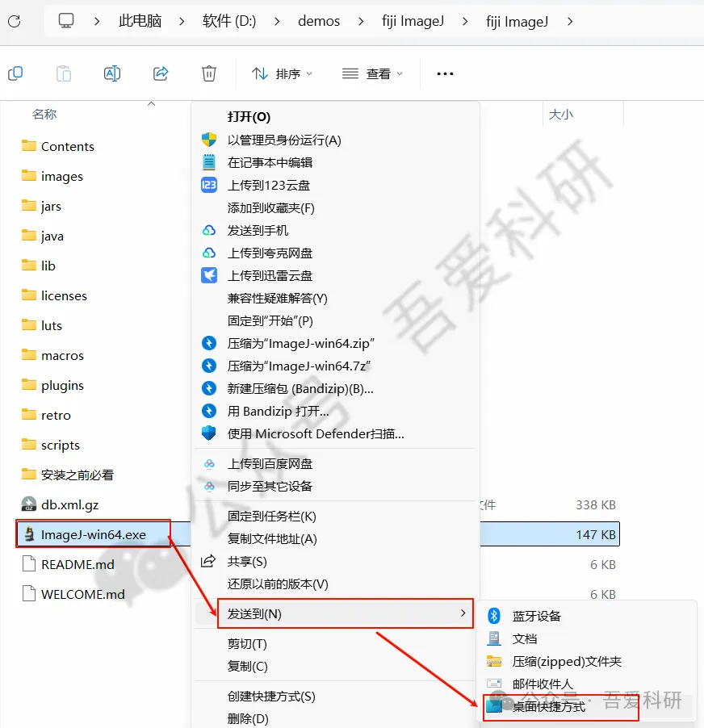The image size is (704, 728).
Task: Click the copy icon in the toolbar
Action: click(15, 73)
